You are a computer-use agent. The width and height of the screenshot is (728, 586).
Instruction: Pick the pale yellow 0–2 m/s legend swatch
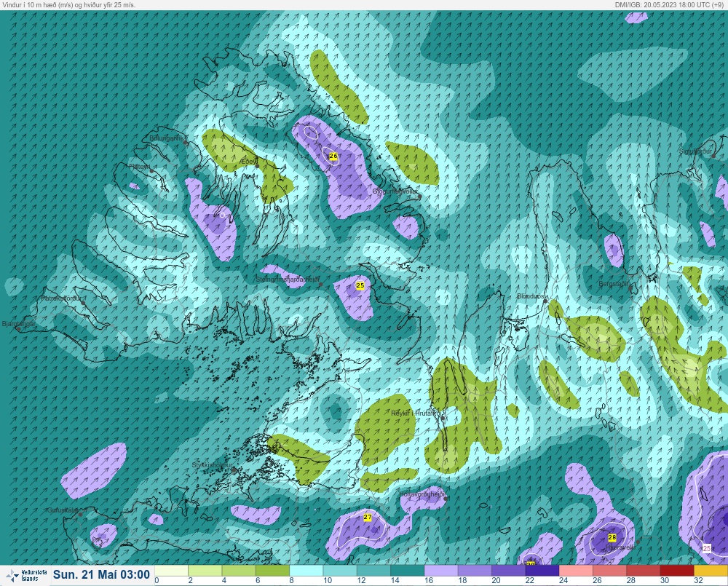point(171,570)
